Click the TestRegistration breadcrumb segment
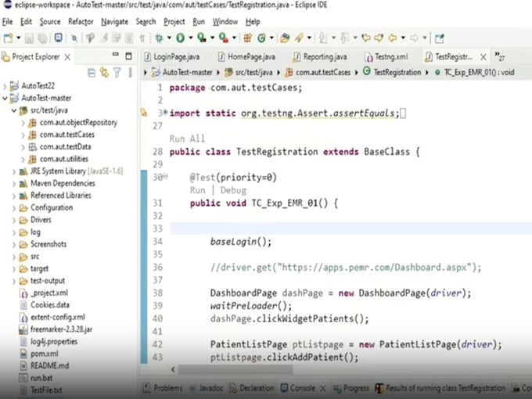 click(x=392, y=72)
